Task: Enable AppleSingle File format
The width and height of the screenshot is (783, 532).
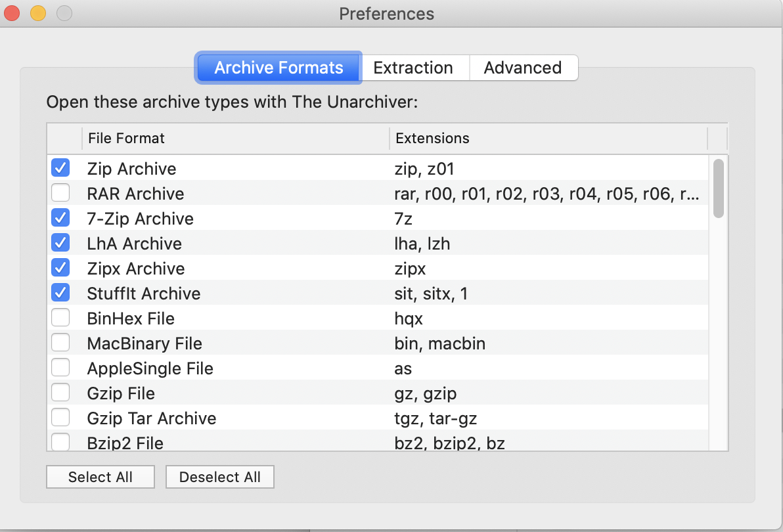Action: pyautogui.click(x=60, y=368)
